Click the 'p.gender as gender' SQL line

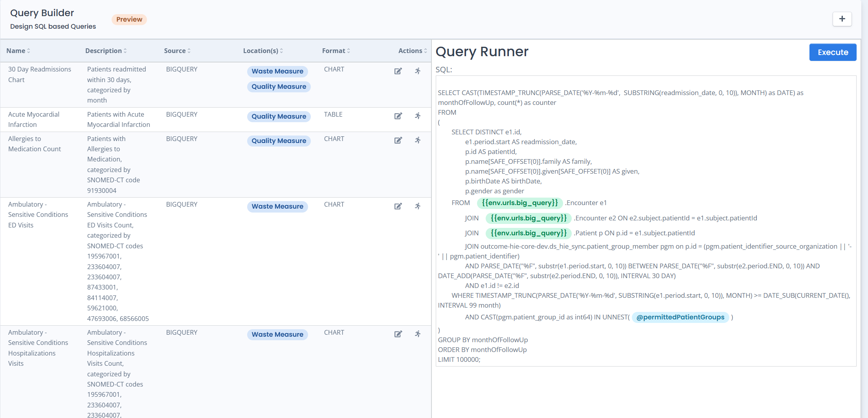point(495,191)
